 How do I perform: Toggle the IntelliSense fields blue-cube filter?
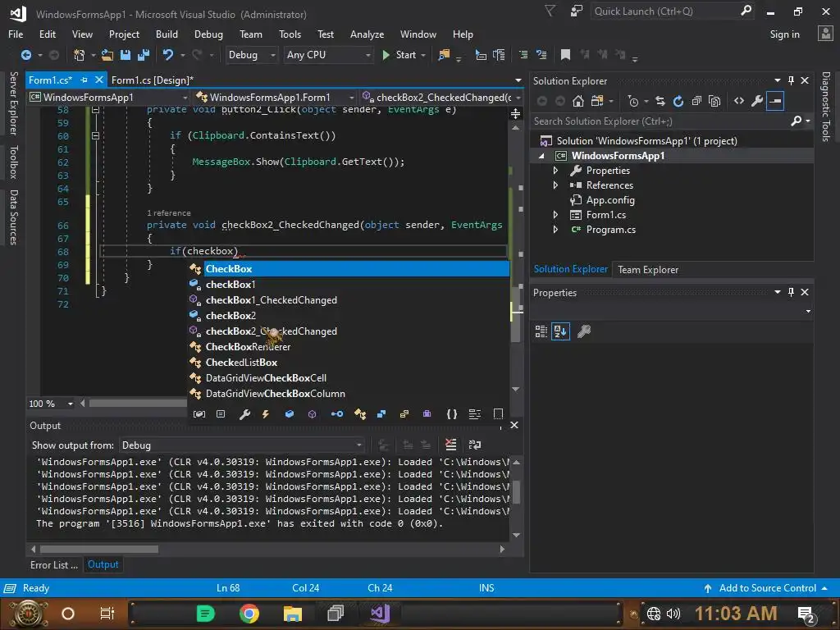(290, 414)
